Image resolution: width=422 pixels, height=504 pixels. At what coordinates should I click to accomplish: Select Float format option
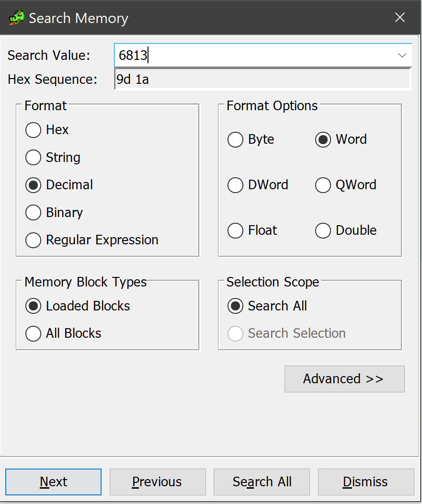tap(236, 230)
